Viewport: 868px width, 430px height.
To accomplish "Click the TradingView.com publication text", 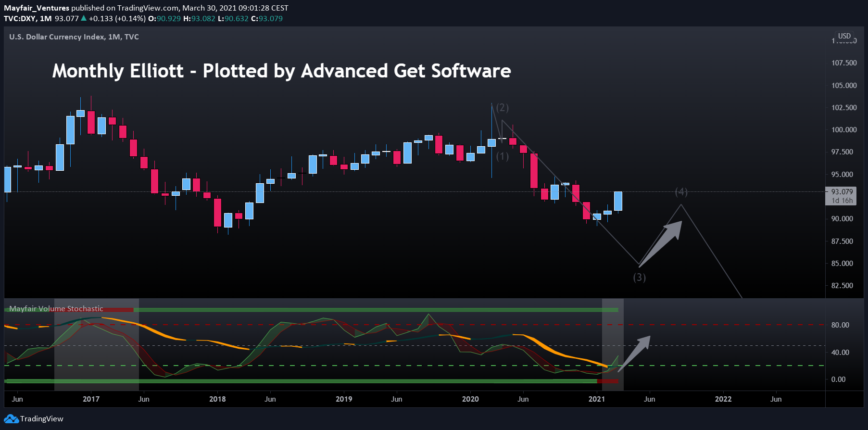I will pos(149,8).
